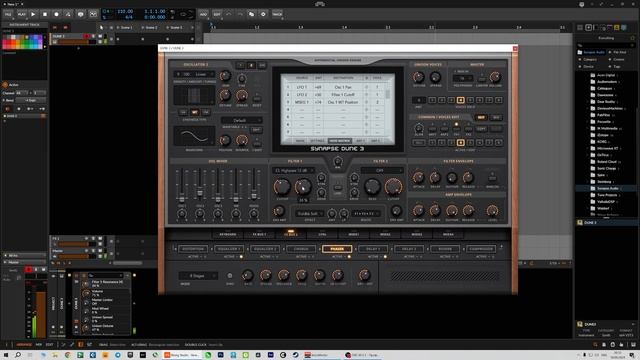Select the REVERB effect slot
The image size is (640, 360).
[x=445, y=249]
